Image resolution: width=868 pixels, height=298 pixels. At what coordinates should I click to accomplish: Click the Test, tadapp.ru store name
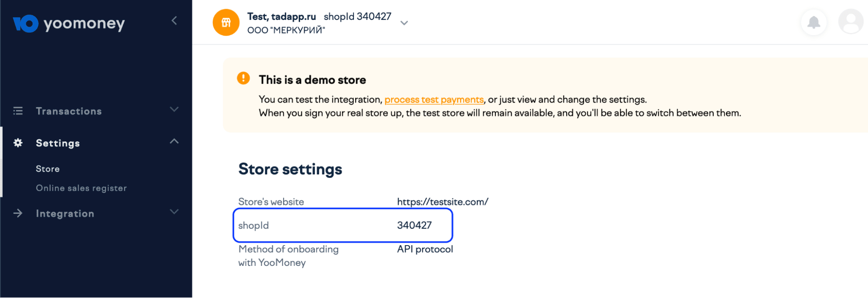pos(281,16)
